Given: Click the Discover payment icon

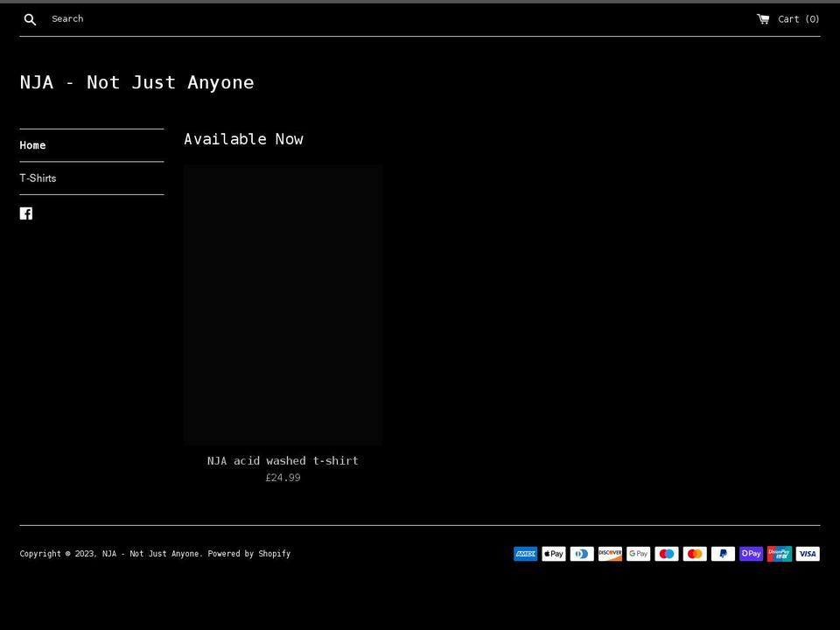Looking at the screenshot, I should (x=610, y=553).
